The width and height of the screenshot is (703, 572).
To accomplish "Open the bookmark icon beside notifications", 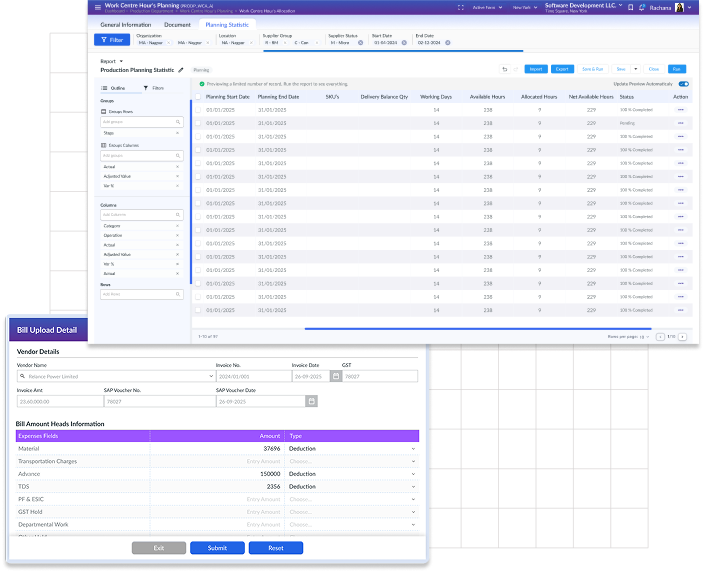I will point(630,8).
